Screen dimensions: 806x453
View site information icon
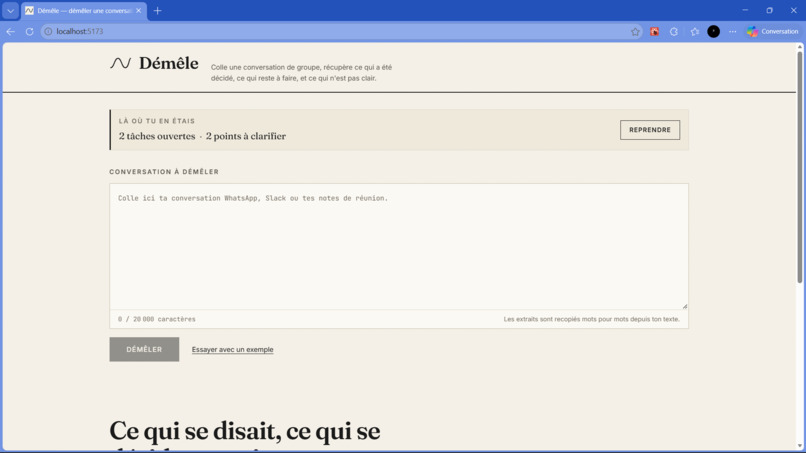coord(48,31)
